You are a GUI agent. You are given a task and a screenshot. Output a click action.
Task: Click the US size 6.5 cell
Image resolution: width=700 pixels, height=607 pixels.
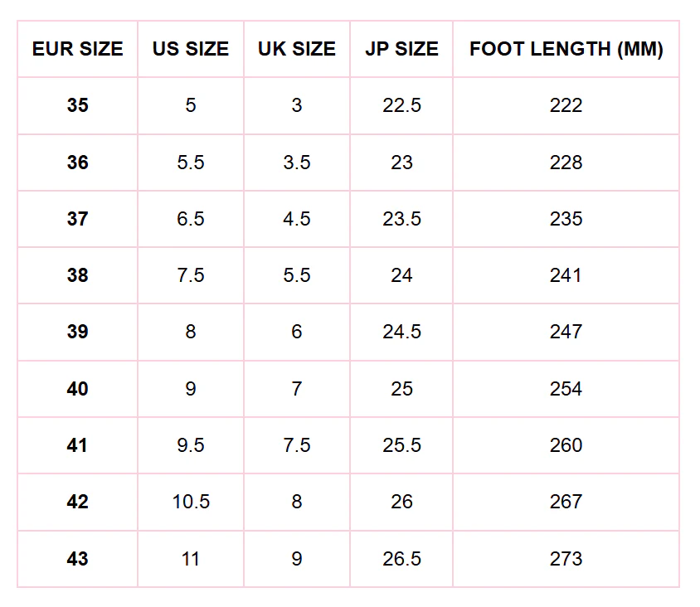coord(191,219)
